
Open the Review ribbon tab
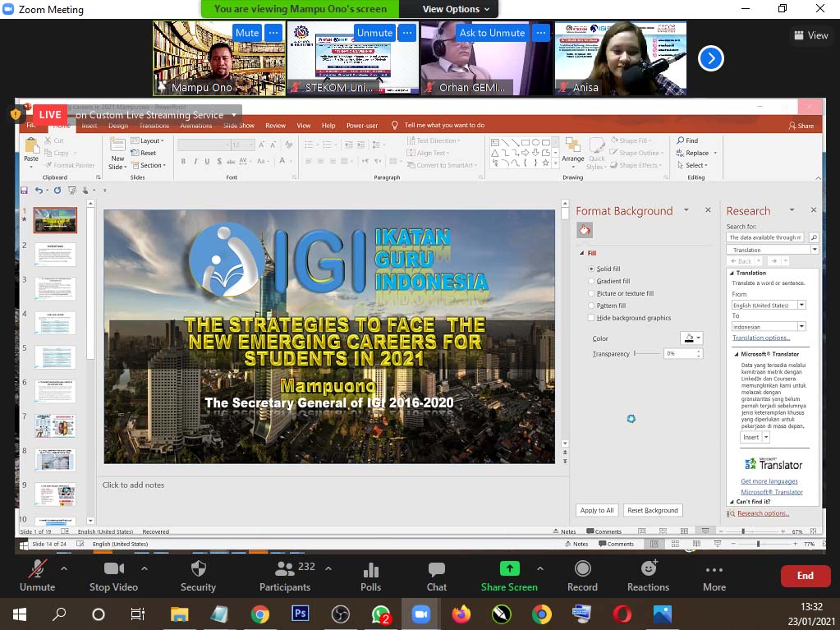pyautogui.click(x=275, y=126)
